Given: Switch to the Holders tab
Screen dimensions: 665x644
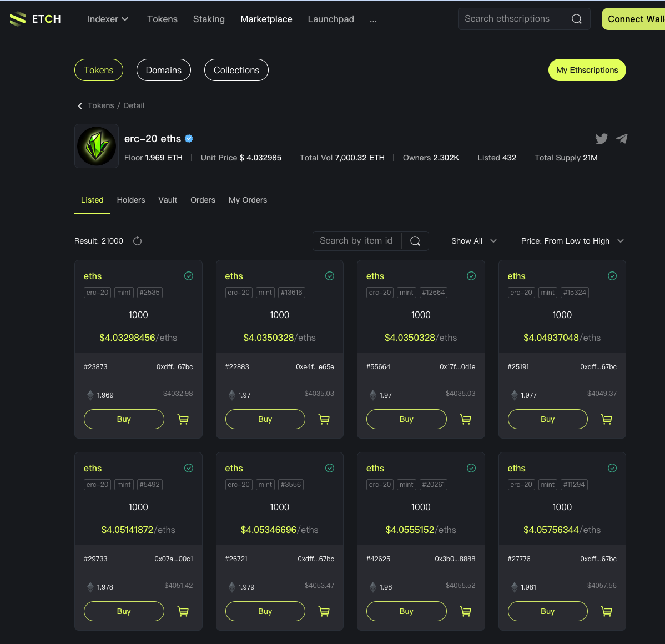Looking at the screenshot, I should tap(131, 200).
